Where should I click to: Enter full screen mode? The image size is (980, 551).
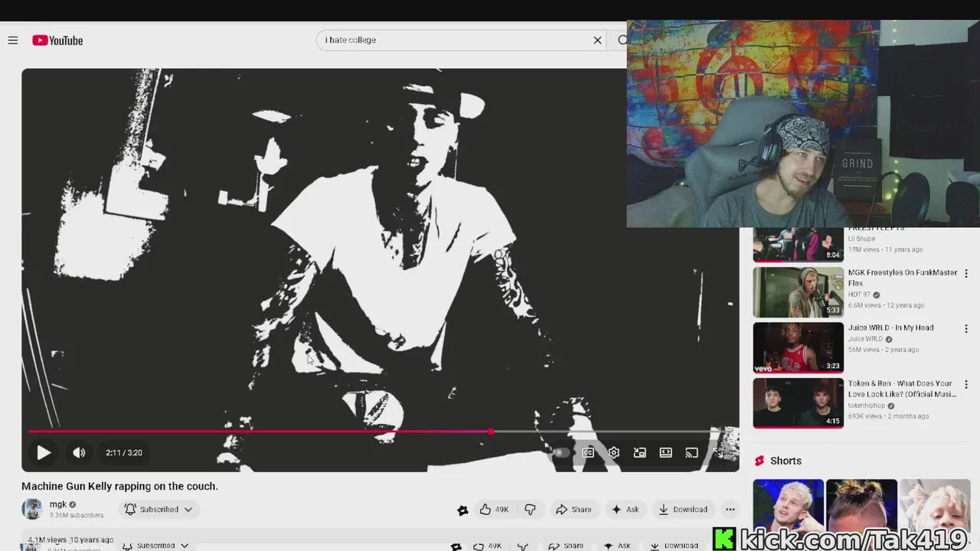point(719,453)
